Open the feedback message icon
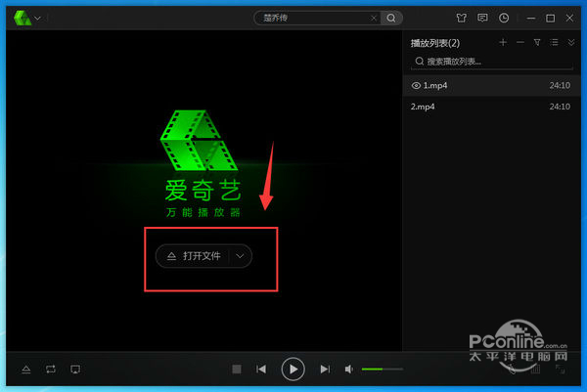 pos(482,18)
